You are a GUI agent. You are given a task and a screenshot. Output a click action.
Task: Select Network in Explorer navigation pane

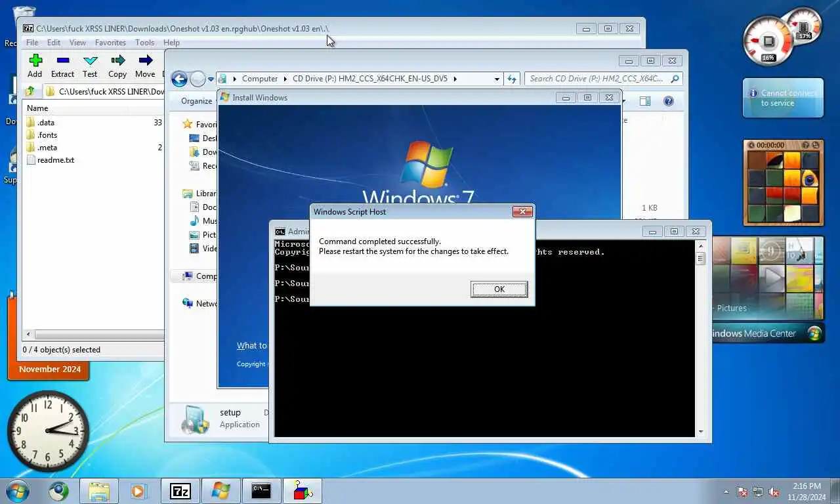(x=200, y=304)
